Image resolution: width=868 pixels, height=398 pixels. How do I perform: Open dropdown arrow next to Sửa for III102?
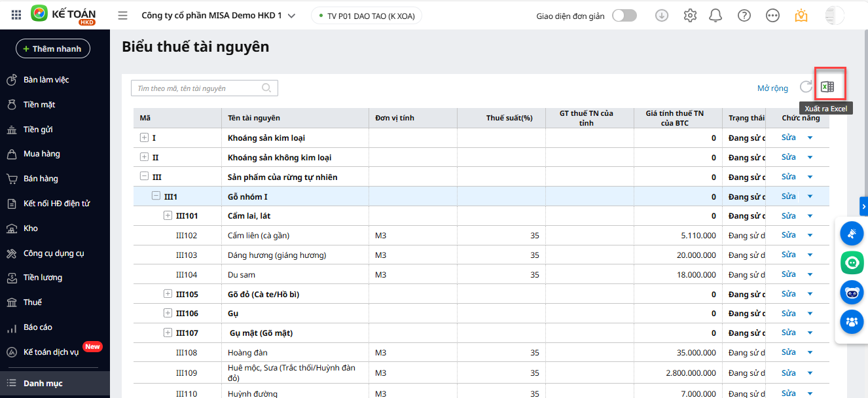(810, 236)
